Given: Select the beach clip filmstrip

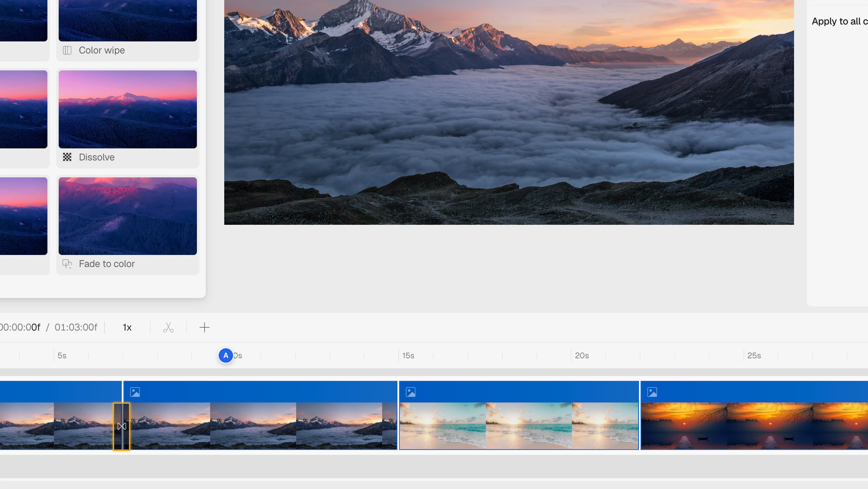Looking at the screenshot, I should [x=518, y=425].
